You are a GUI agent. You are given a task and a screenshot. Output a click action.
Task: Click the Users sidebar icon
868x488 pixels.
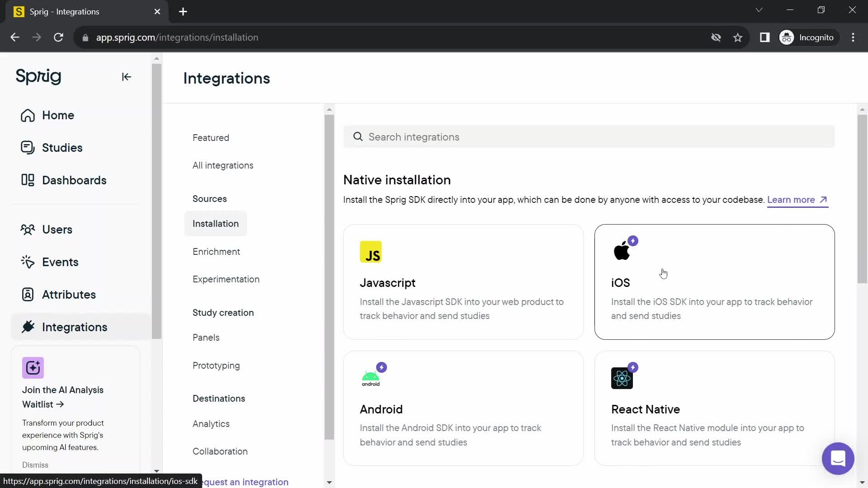coord(28,230)
